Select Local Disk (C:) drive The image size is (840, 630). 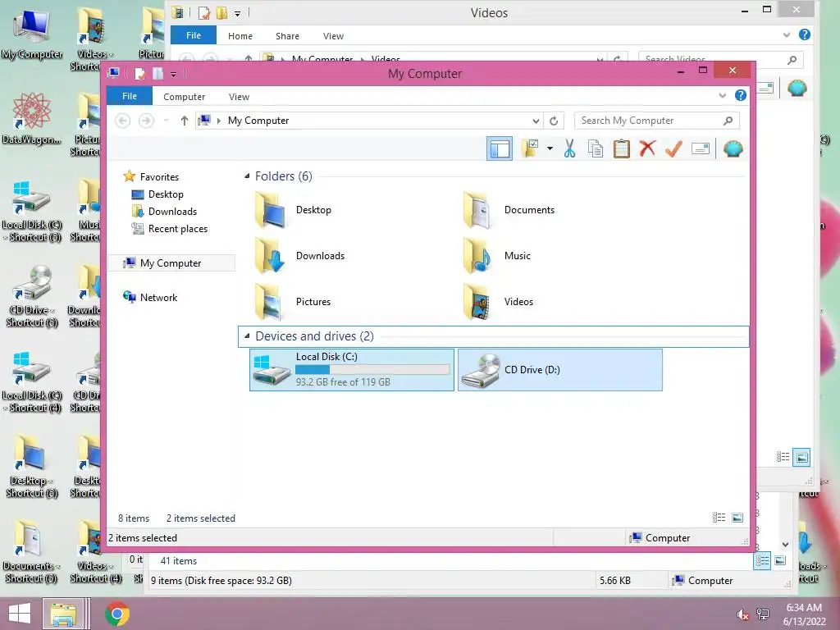tap(352, 370)
